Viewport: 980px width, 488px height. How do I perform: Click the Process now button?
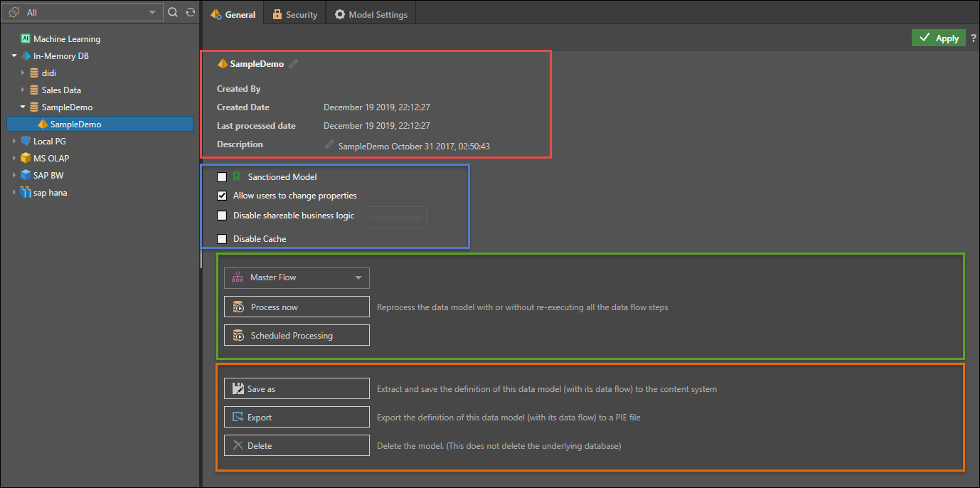click(297, 307)
